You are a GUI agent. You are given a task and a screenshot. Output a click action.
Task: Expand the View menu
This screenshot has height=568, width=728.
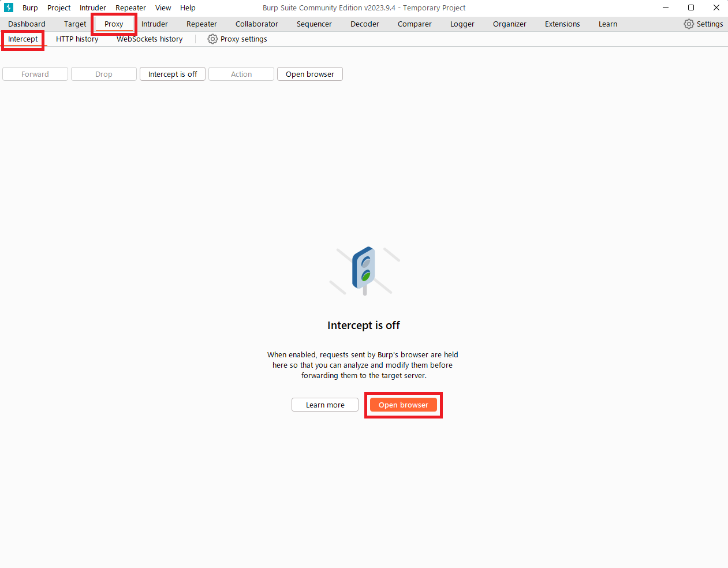click(163, 8)
